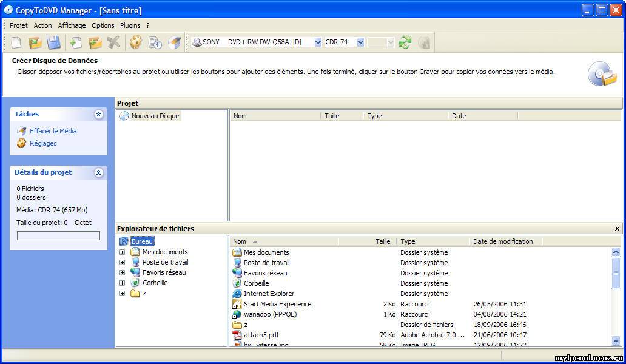Click the Effacer le Média link

click(x=53, y=131)
